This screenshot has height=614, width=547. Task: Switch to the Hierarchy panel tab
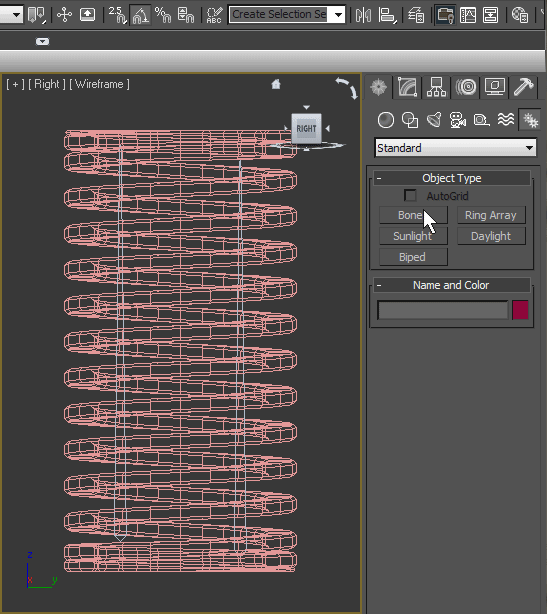[x=436, y=87]
